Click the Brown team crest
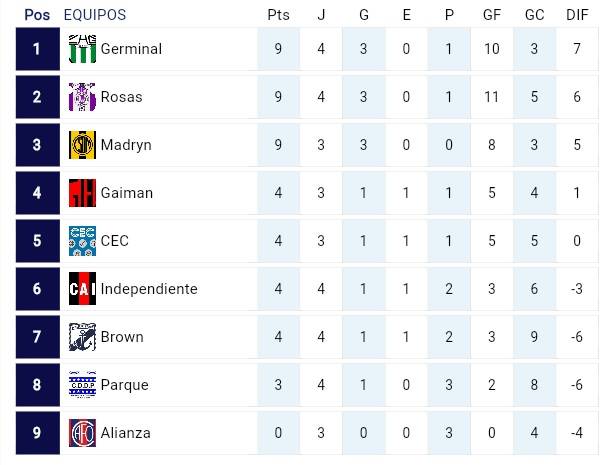 click(x=82, y=337)
